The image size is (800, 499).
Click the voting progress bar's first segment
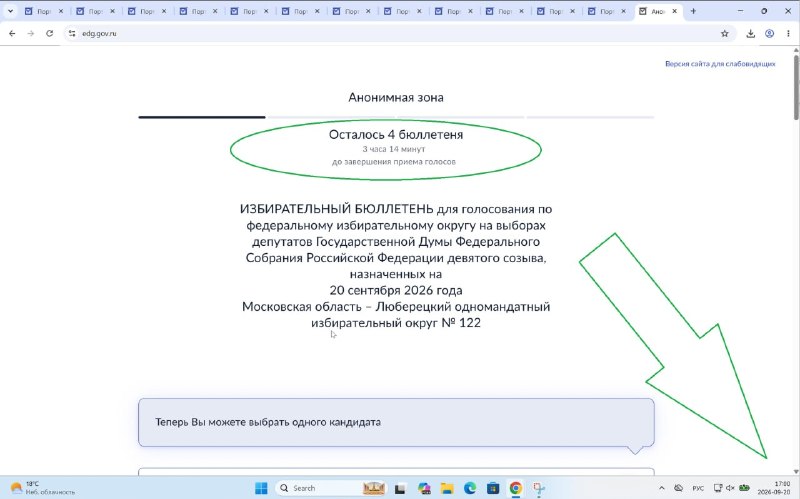(x=202, y=117)
